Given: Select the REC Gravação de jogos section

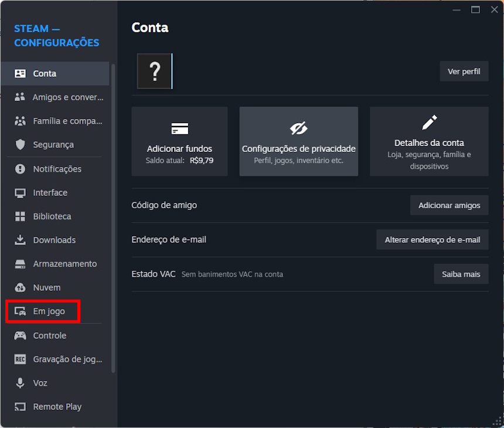Looking at the screenshot, I should [56, 359].
